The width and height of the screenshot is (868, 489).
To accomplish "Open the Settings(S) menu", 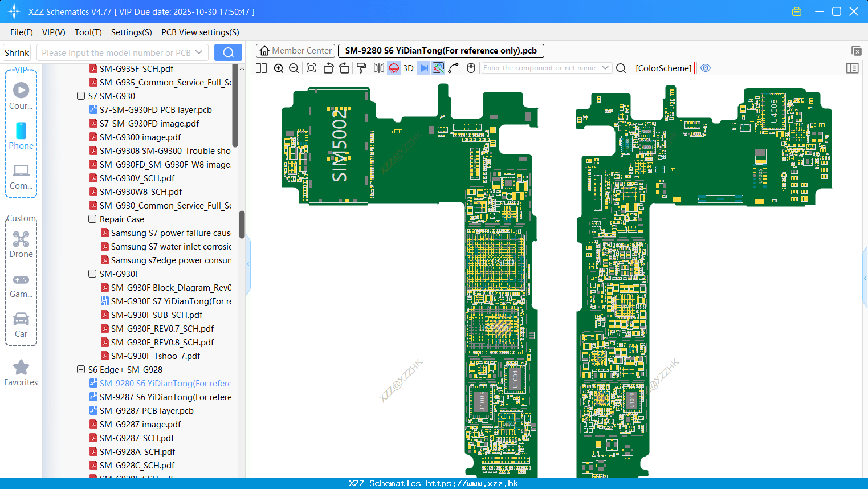I will [132, 32].
